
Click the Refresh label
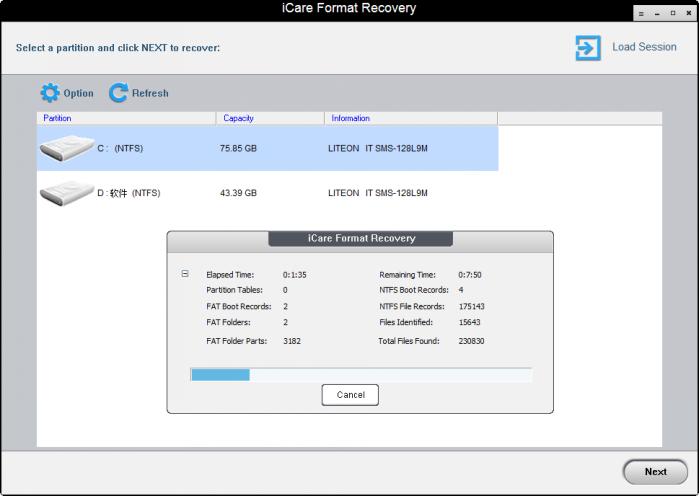[150, 93]
